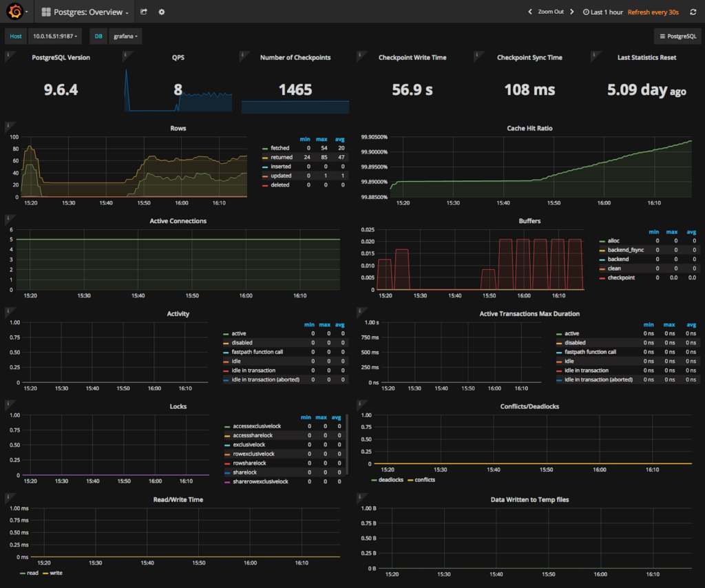Screen dimensions: 705x588
Task: Open Conflicts/Deadlocks panel title menu
Action: click(x=529, y=406)
